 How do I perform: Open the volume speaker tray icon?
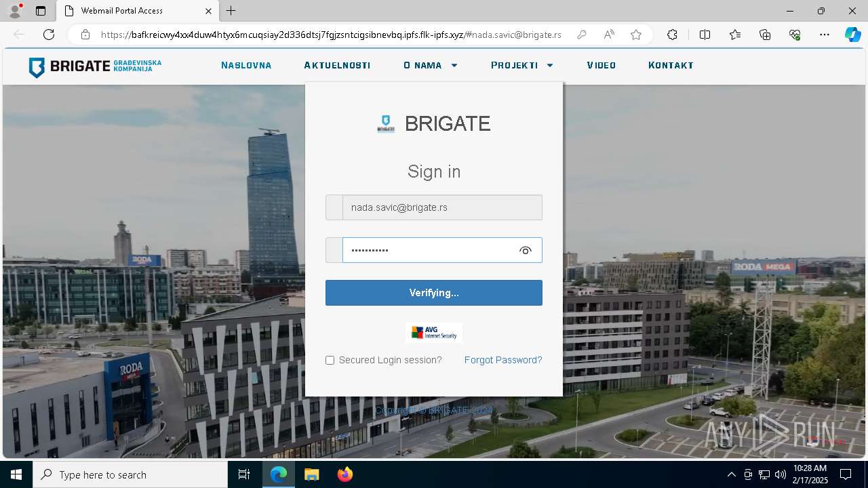click(x=781, y=474)
